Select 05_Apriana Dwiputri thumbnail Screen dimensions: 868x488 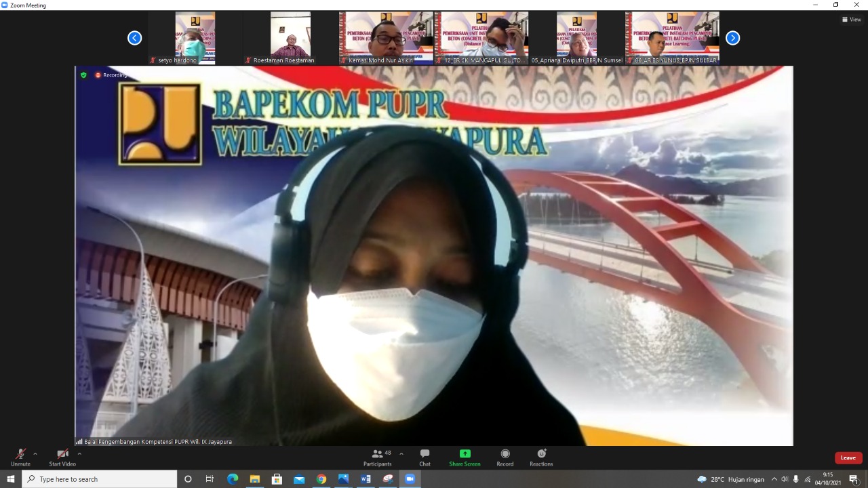point(577,38)
